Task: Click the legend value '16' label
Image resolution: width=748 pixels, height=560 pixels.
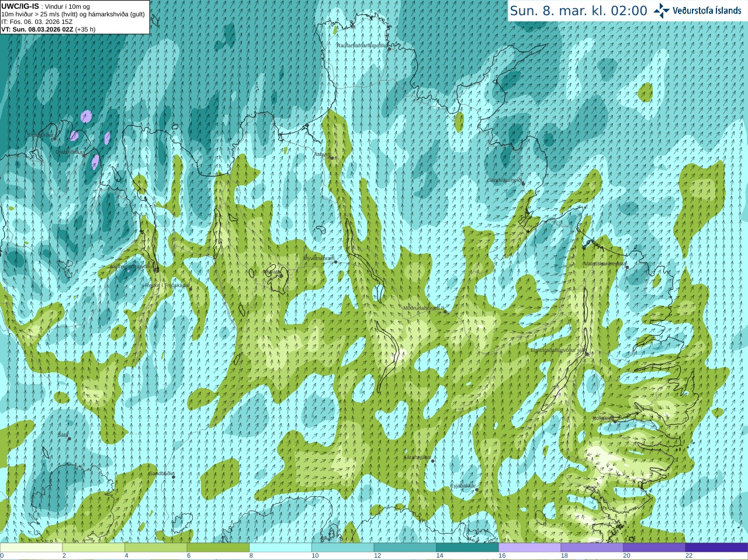Action: click(x=502, y=556)
